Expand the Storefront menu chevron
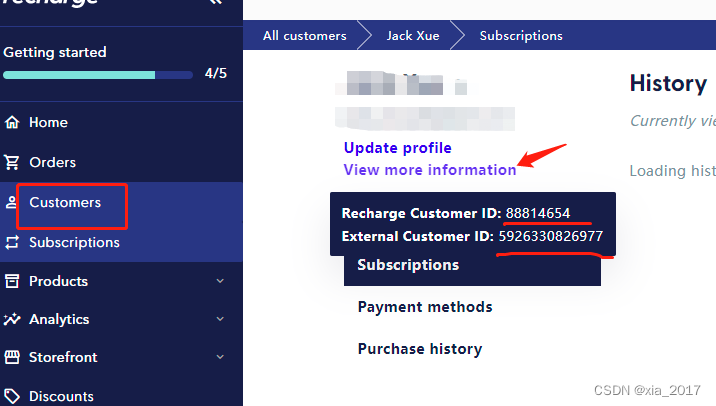Viewport: 716px width, 406px height. point(220,357)
